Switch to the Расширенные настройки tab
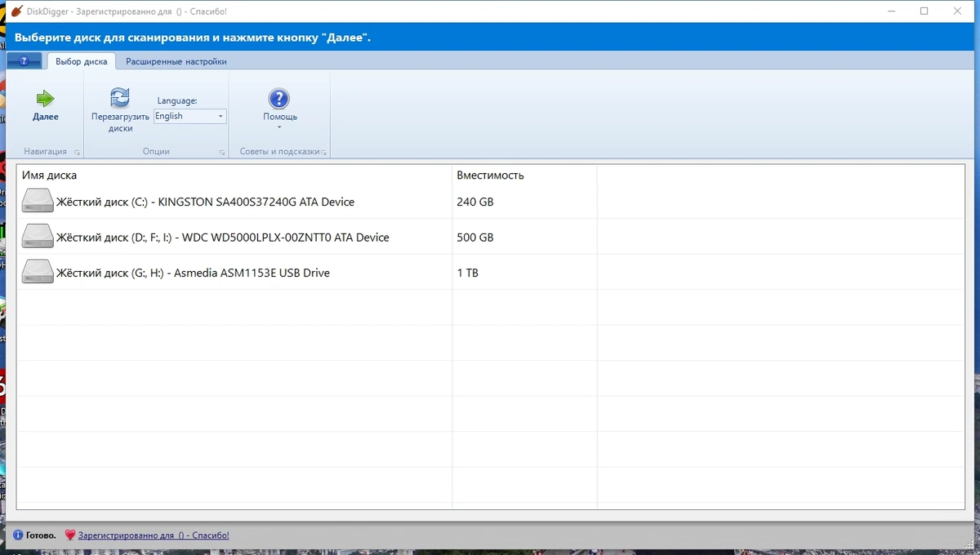This screenshot has width=980, height=555. point(176,61)
